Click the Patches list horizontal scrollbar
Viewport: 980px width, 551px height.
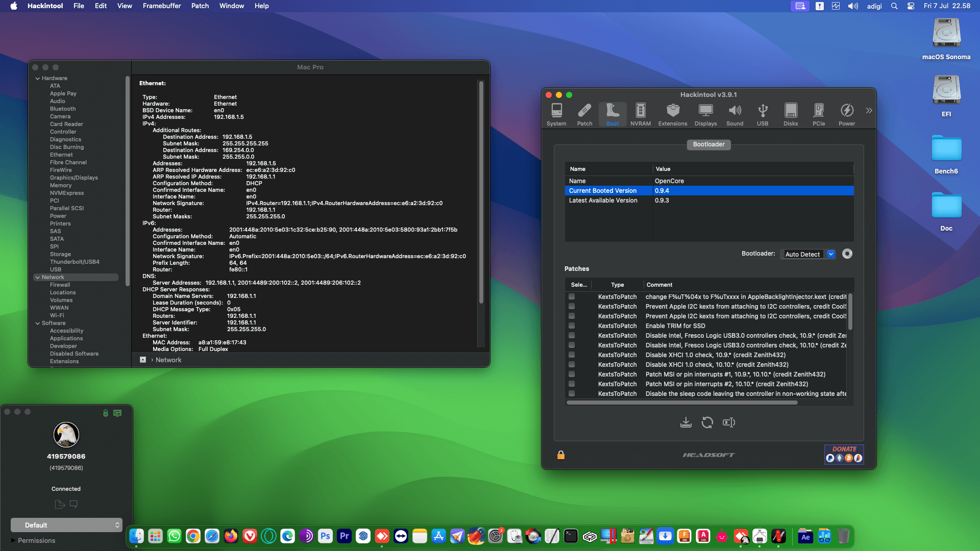tap(682, 403)
